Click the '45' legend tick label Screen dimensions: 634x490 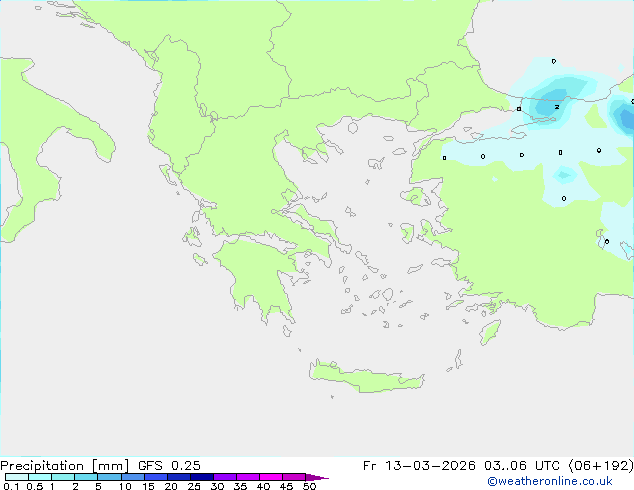click(x=286, y=486)
